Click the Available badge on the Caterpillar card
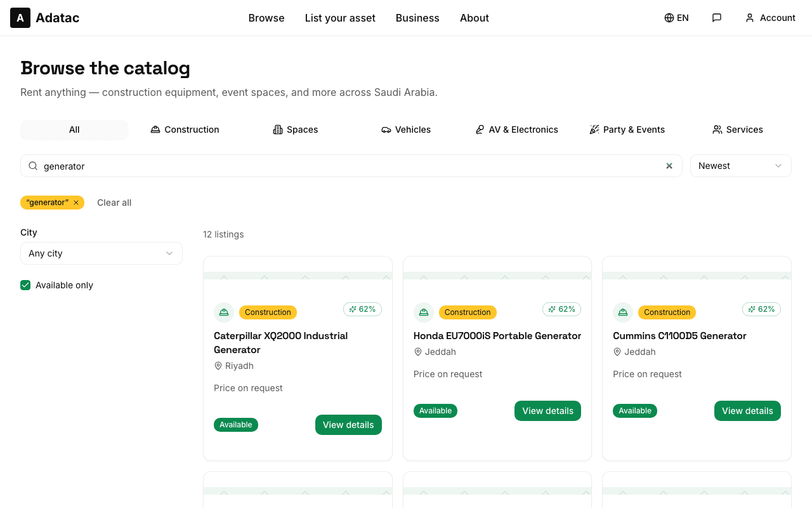812x508 pixels. [x=236, y=425]
